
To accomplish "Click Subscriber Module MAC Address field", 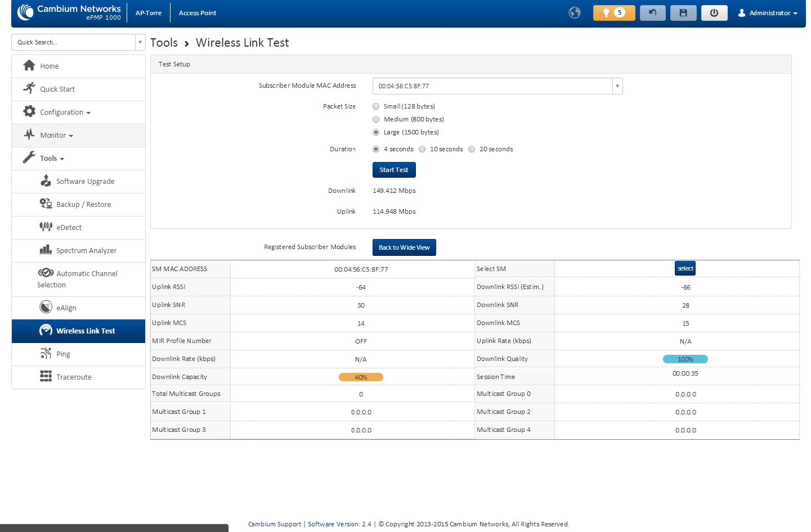I will (x=492, y=86).
